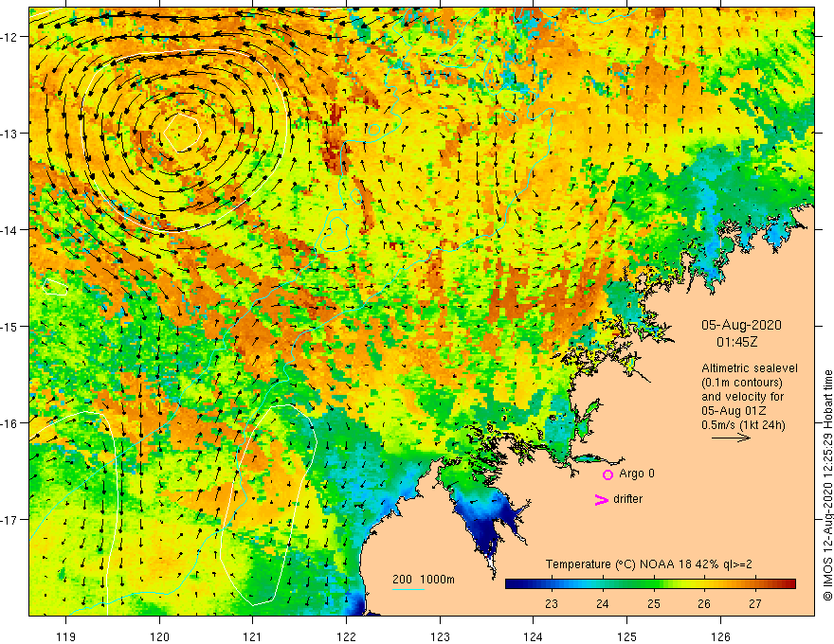Screen dimensions: 834x644
Task: Click the color bar value 26
Action: pos(703,603)
